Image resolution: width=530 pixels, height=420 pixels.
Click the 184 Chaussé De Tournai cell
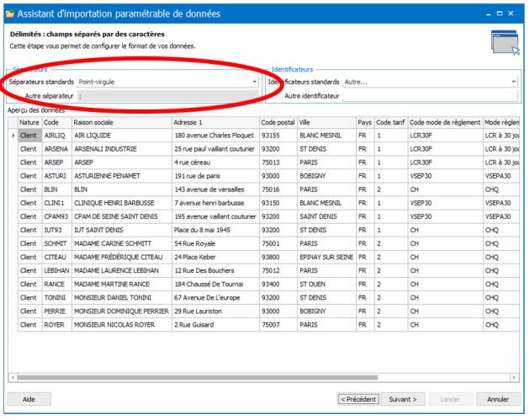[x=215, y=284]
